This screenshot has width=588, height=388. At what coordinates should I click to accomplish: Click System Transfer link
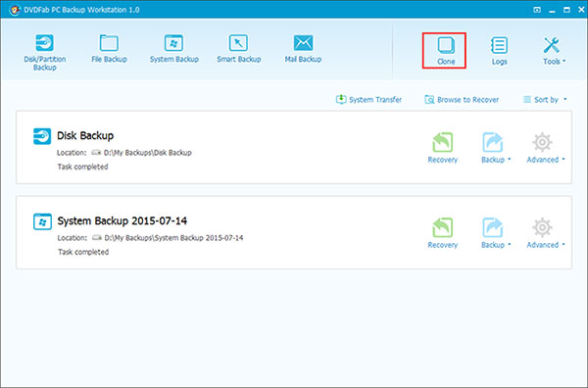pyautogui.click(x=368, y=100)
